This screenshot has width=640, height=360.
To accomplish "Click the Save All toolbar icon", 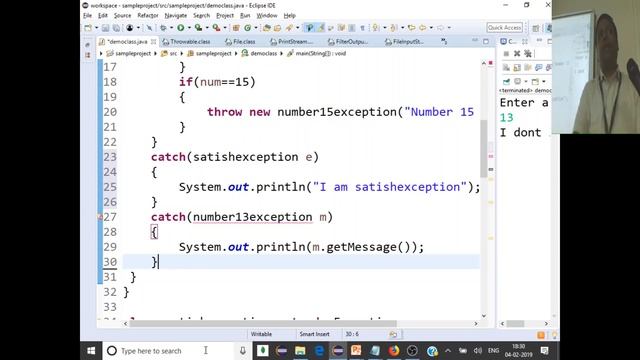I will coord(116,28).
